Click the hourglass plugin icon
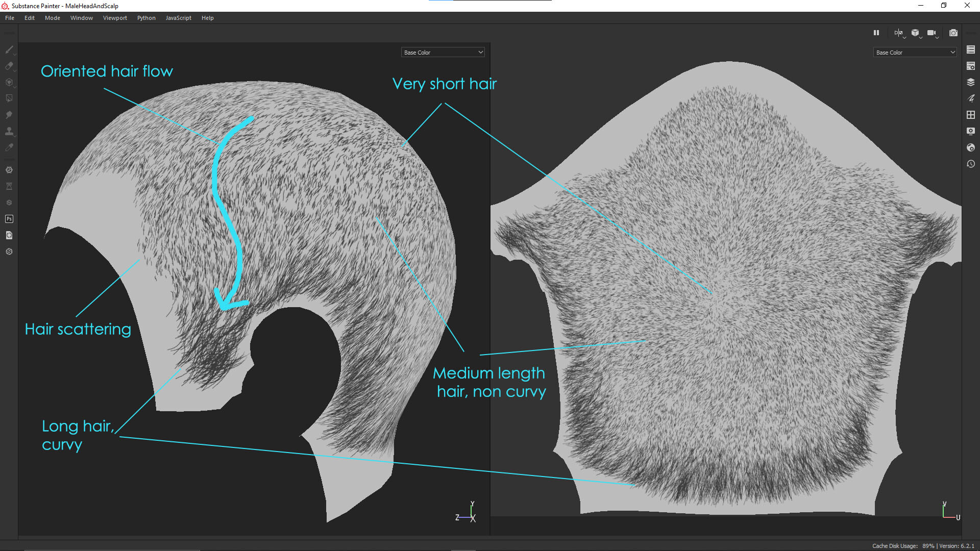The height and width of the screenshot is (551, 980). click(9, 186)
